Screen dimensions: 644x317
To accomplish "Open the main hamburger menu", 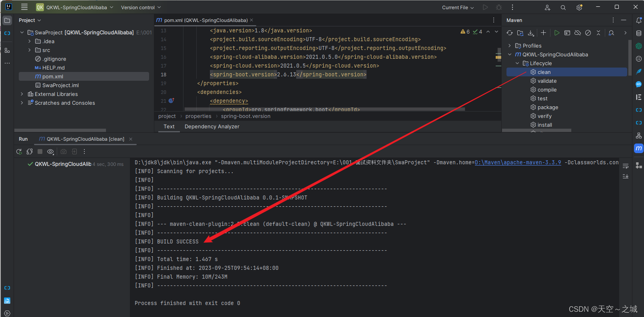I will point(24,7).
